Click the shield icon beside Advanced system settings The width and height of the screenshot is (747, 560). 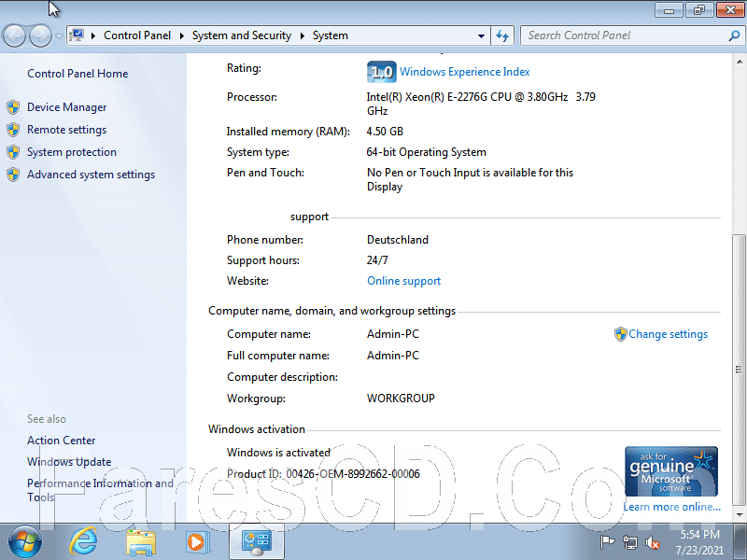pyautogui.click(x=13, y=175)
